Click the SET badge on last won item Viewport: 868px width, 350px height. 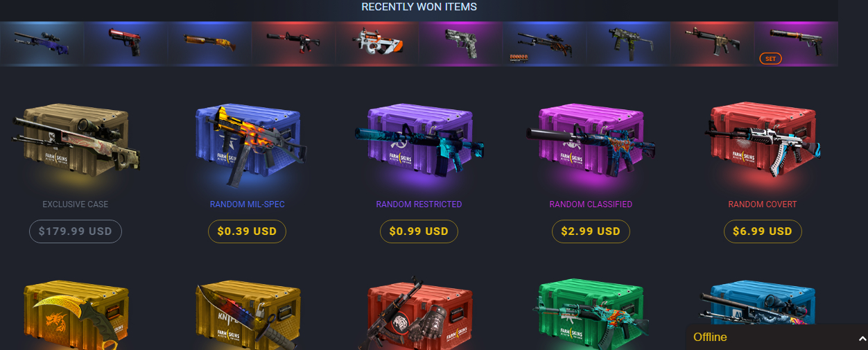770,59
